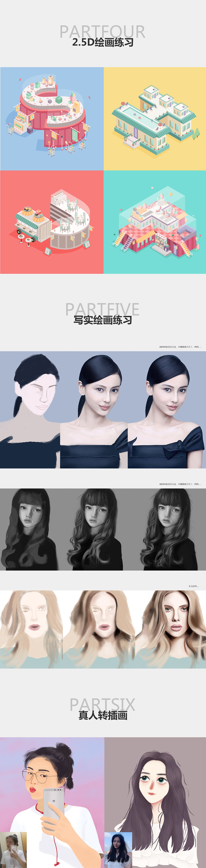Click caption '画的时候没有注意' above the ponytail portraits
The width and height of the screenshot is (206, 868).
[x=180, y=347]
